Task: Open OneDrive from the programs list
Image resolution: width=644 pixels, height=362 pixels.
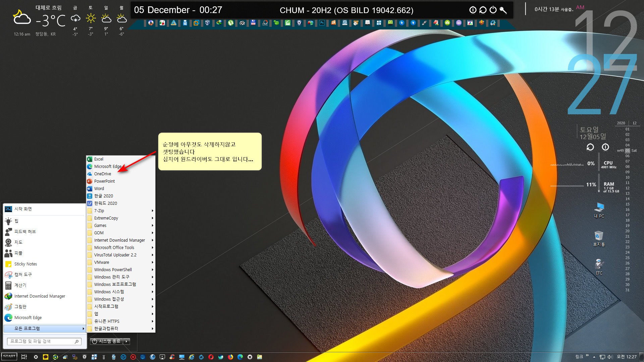Action: coord(121,174)
